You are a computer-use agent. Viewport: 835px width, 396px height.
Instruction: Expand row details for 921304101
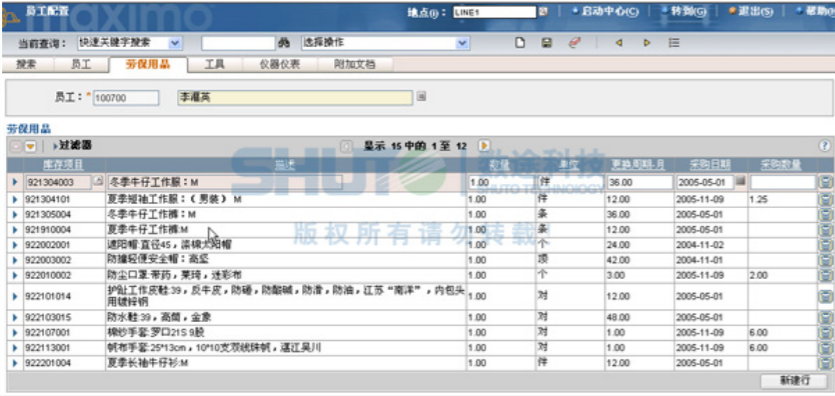[15, 200]
